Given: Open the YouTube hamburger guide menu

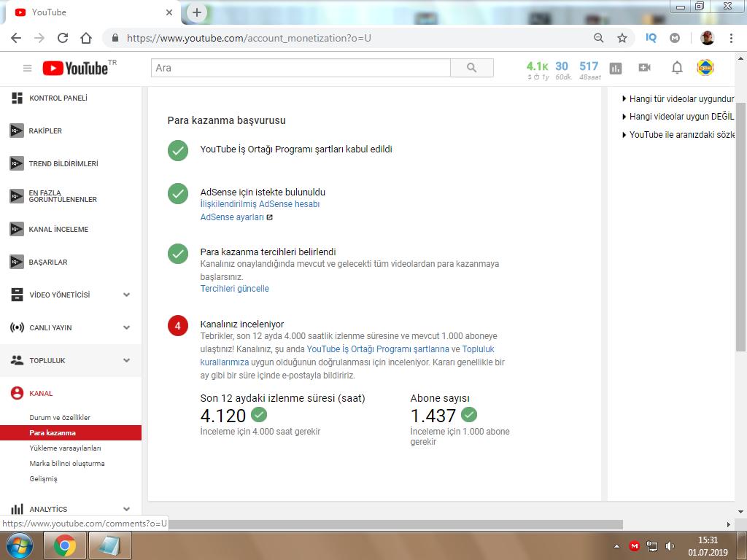Looking at the screenshot, I should click(x=27, y=68).
